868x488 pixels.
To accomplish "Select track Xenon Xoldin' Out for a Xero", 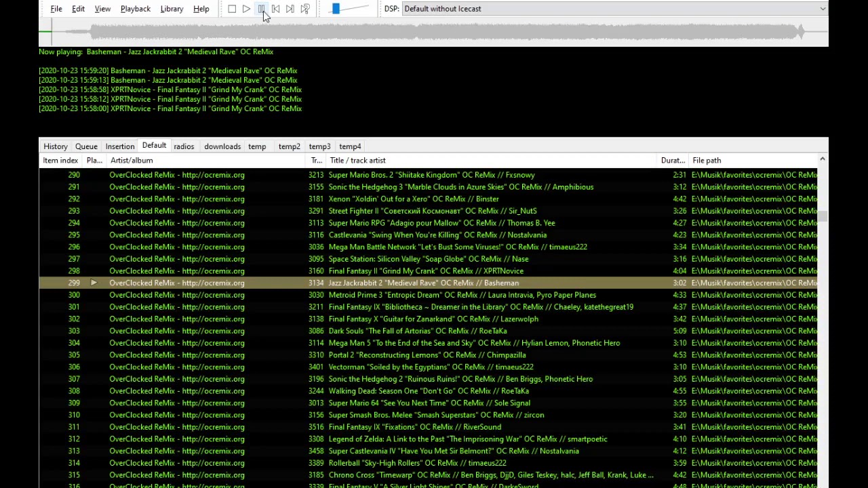I will coord(428,199).
